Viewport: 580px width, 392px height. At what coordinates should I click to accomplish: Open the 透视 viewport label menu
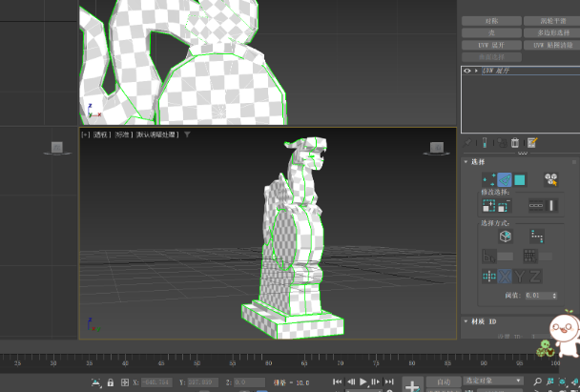tap(100, 135)
